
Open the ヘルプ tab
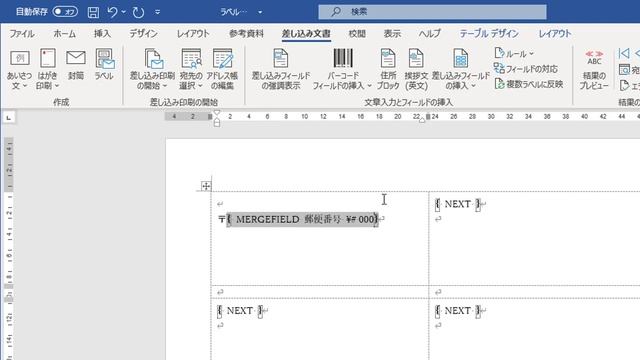tap(430, 34)
